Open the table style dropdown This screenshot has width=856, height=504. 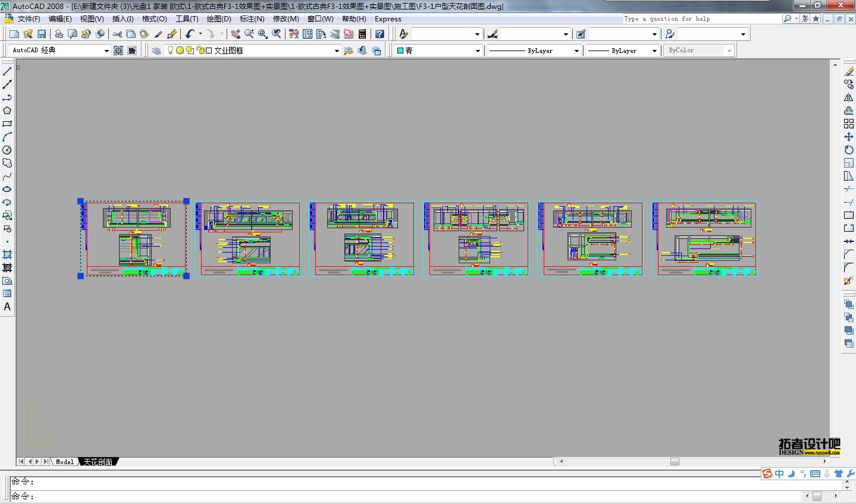623,34
